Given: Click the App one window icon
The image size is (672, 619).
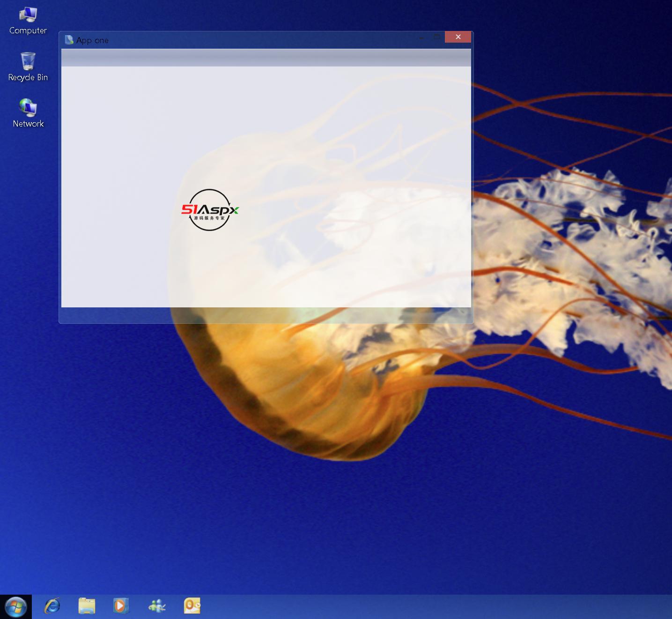Looking at the screenshot, I should click(69, 40).
